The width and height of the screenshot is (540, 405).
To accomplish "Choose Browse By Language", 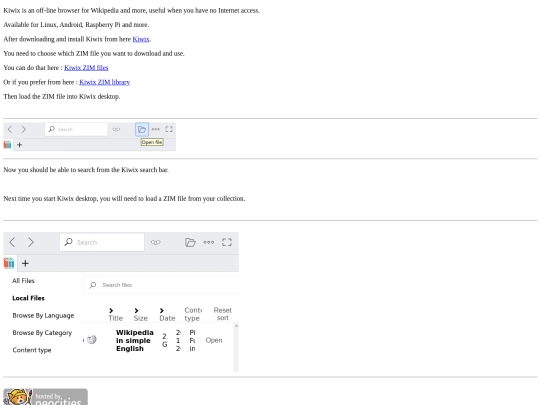I will [43, 316].
